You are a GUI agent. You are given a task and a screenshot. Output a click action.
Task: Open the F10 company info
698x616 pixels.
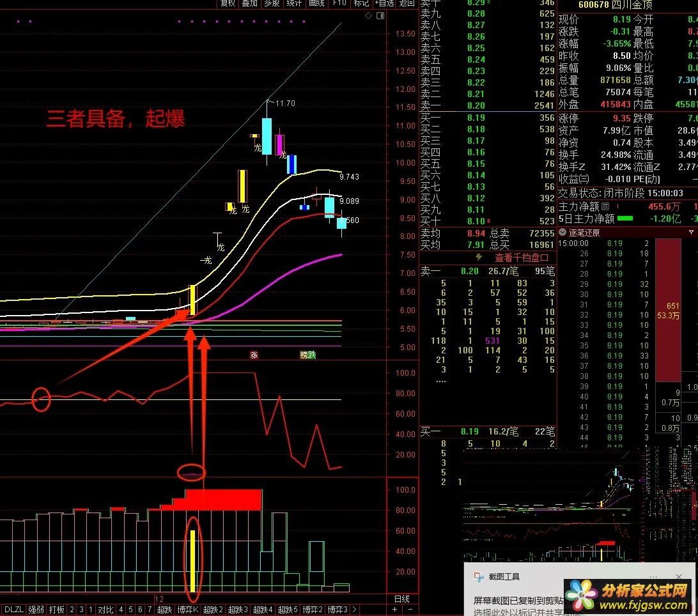pos(339,4)
